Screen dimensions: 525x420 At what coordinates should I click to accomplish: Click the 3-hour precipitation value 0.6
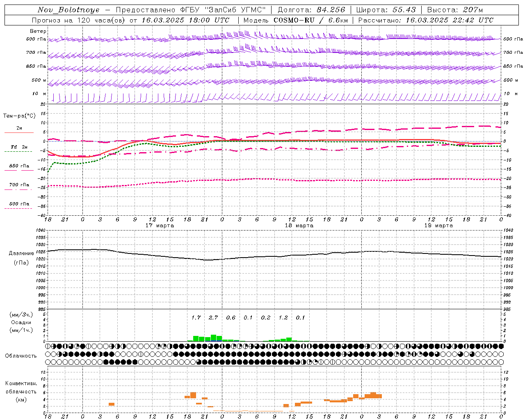pos(231,317)
